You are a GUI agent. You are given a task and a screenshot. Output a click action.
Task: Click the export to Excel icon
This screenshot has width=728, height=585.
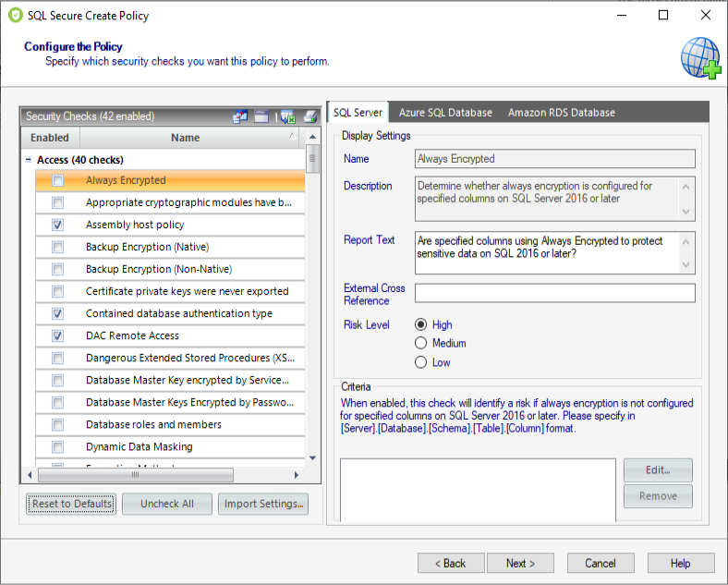coord(287,116)
